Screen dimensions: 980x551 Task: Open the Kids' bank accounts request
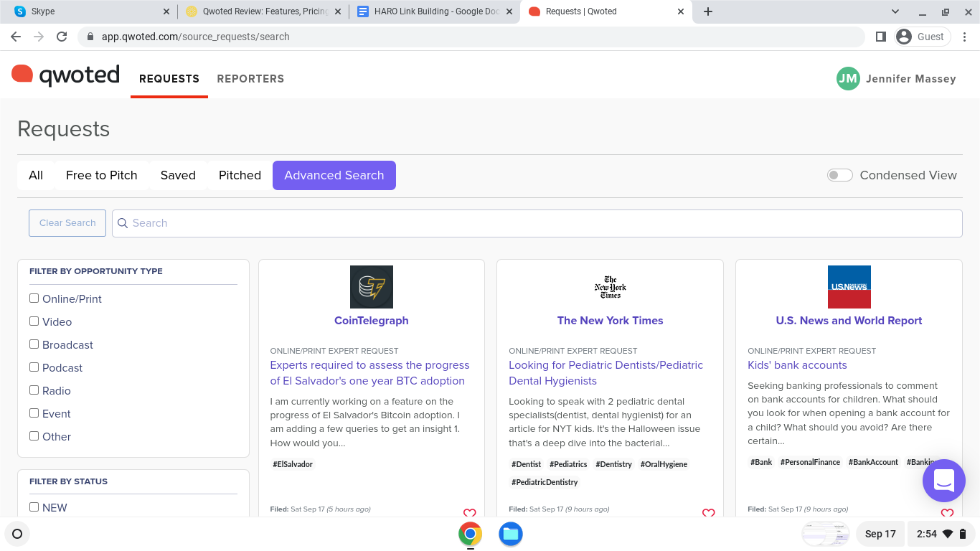click(797, 365)
